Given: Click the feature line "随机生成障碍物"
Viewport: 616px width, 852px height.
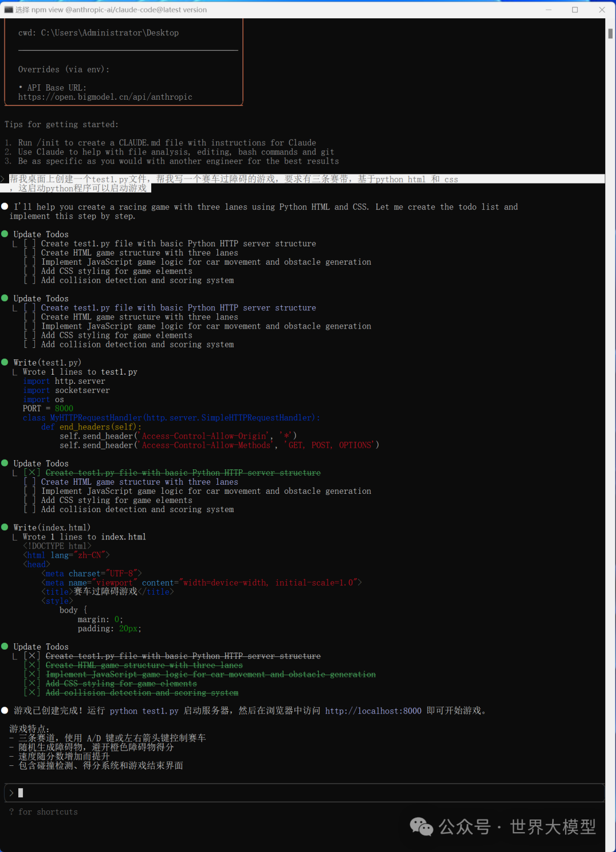Looking at the screenshot, I should 91,747.
